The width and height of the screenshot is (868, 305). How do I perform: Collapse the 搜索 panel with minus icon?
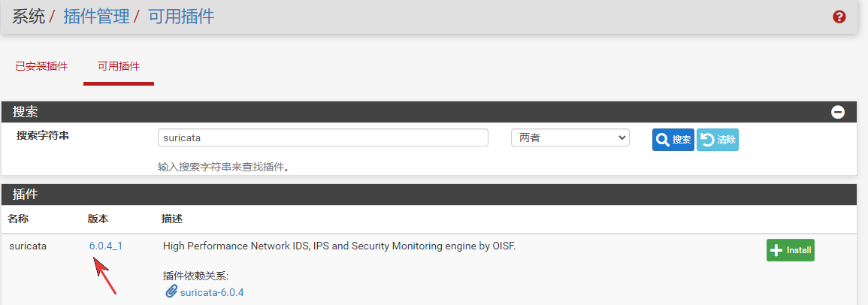click(x=838, y=113)
